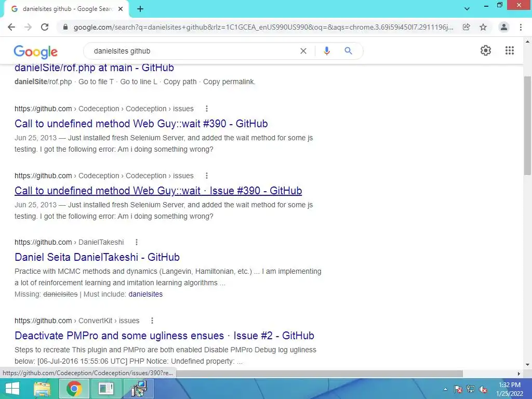Open the Action Center flag icon
The height and width of the screenshot is (399, 532).
(458, 389)
